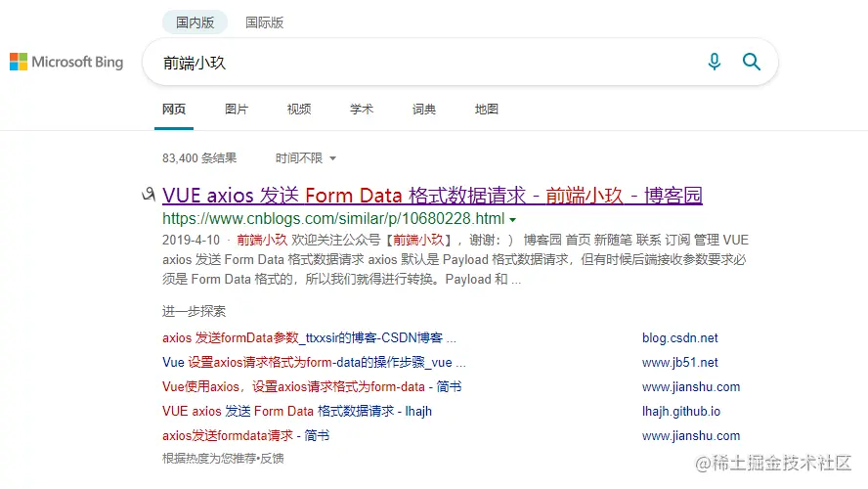The image size is (868, 489).
Task: Open the 时间不限 time filter dropdown
Action: point(306,158)
